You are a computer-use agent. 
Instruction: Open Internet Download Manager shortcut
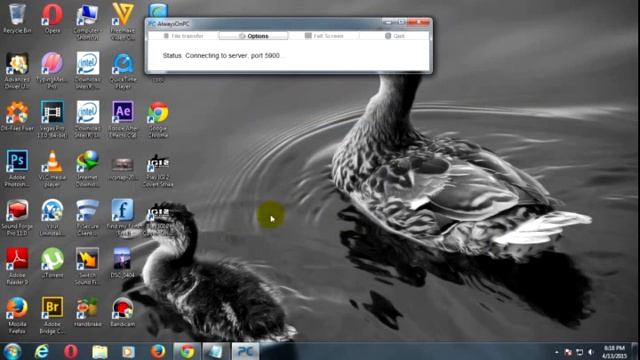click(x=87, y=169)
